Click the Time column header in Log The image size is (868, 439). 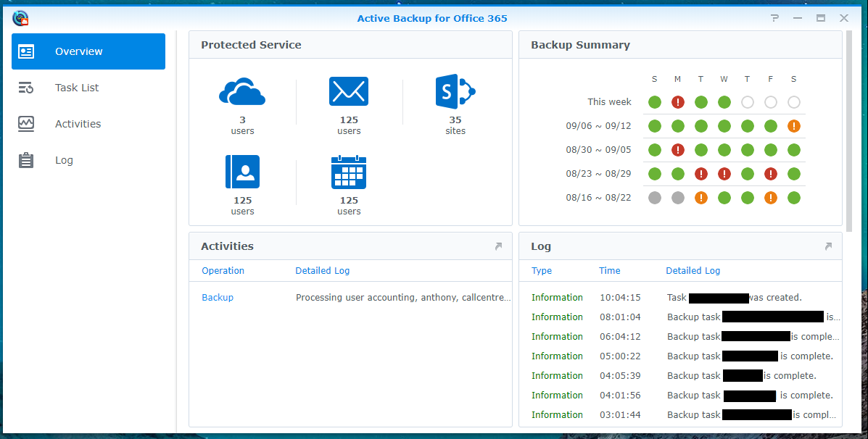pyautogui.click(x=609, y=271)
